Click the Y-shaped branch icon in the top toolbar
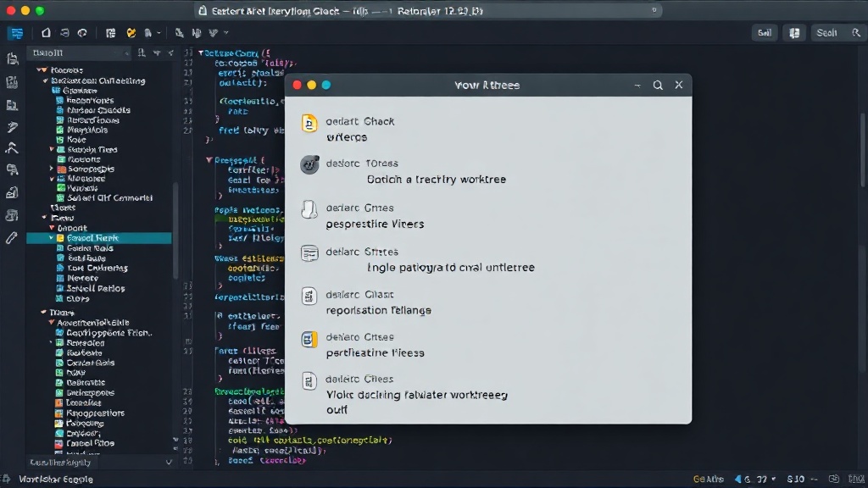868x488 pixels. click(x=214, y=33)
